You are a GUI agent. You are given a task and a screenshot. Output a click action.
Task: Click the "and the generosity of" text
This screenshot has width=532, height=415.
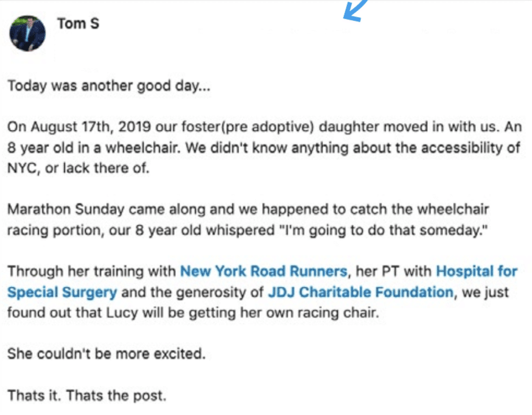pyautogui.click(x=192, y=292)
